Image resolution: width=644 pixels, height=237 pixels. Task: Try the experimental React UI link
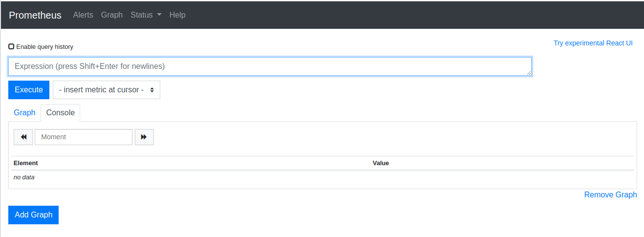(593, 43)
